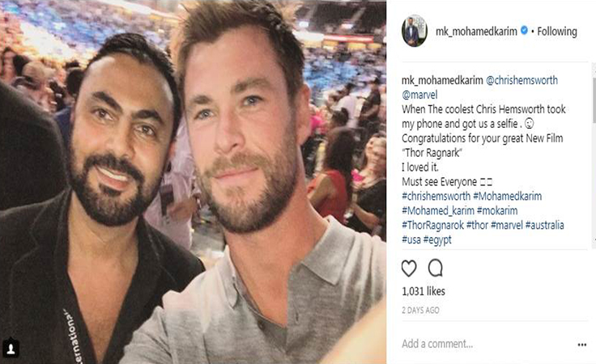The width and height of the screenshot is (596, 364).
Task: Open the #Mohamedkarim hashtag
Action: (508, 197)
